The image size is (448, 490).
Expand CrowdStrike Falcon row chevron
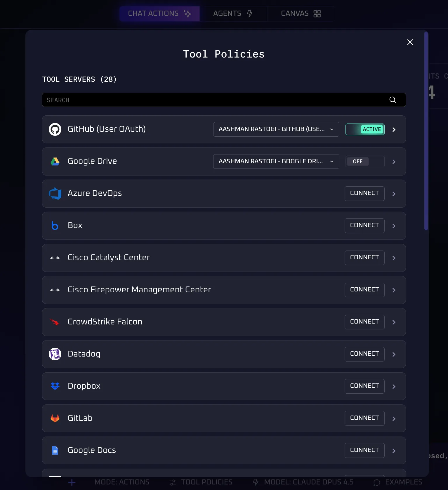click(x=394, y=322)
